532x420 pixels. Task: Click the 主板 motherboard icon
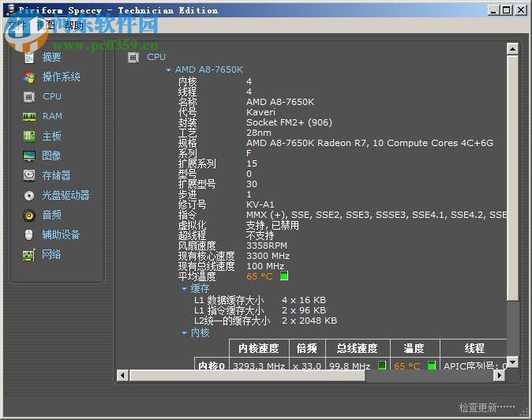(29, 136)
